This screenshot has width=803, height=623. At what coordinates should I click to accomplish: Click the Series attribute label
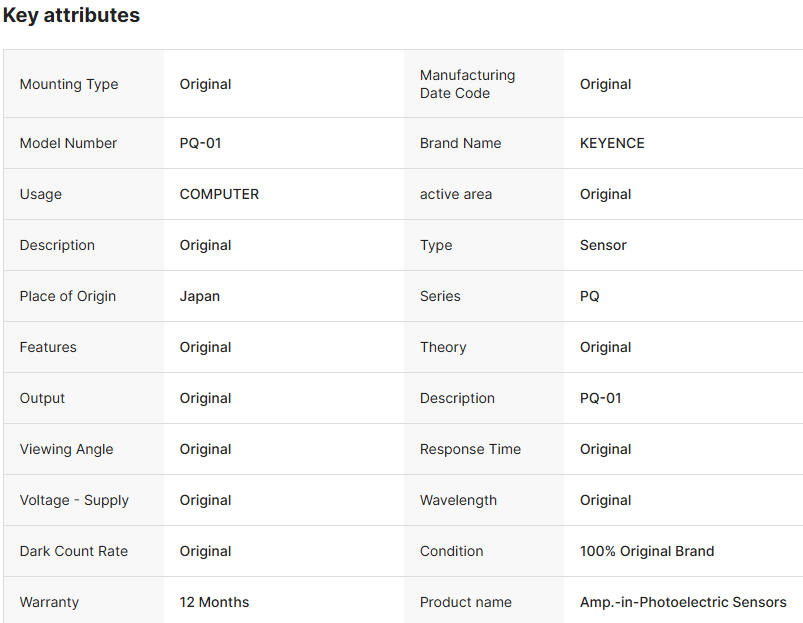[x=440, y=296]
